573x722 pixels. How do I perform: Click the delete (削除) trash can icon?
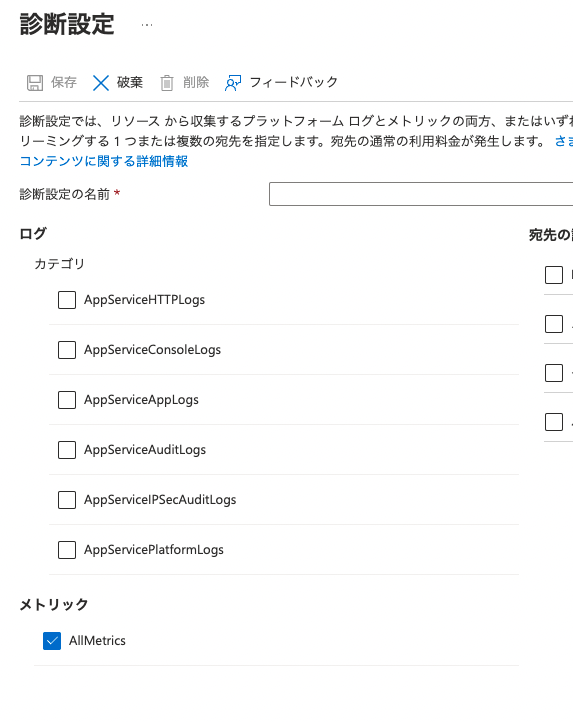click(x=167, y=83)
